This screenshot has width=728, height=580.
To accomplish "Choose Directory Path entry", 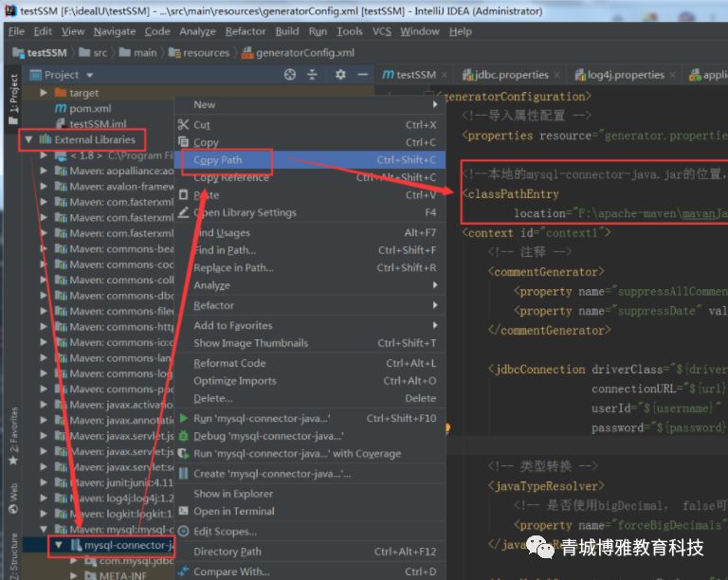I will tap(310, 552).
